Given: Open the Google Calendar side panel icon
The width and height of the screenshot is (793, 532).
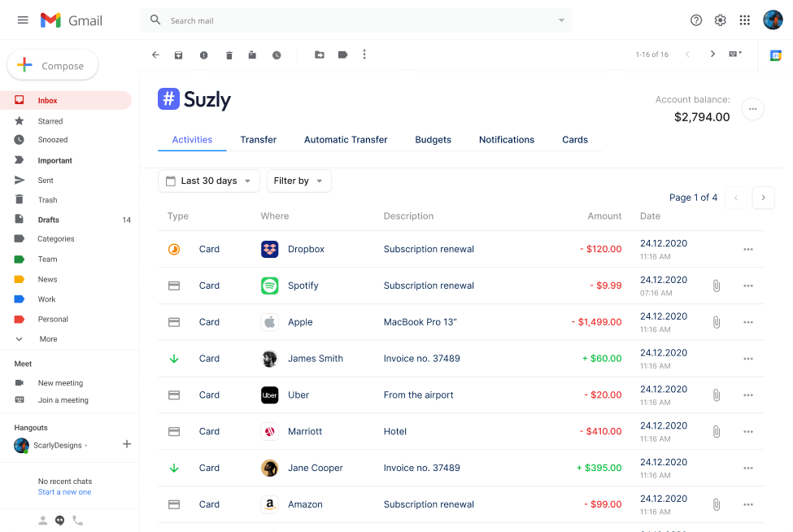Looking at the screenshot, I should 776,55.
